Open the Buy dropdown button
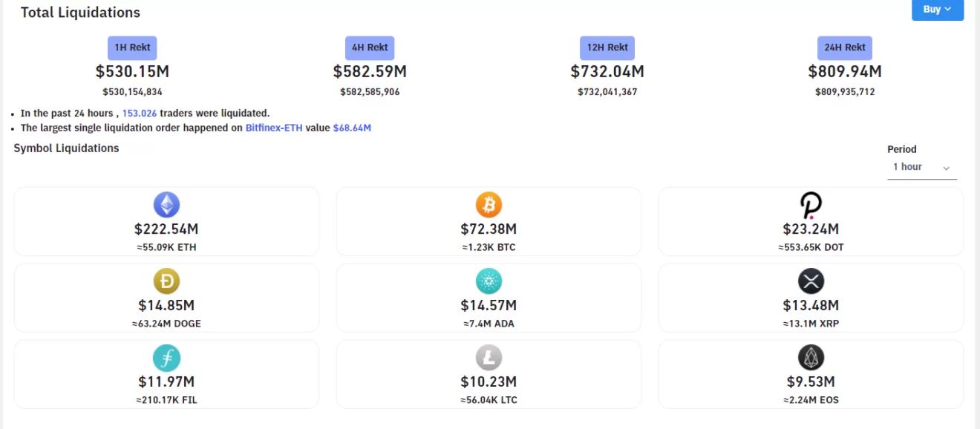The image size is (980, 429). [x=937, y=10]
